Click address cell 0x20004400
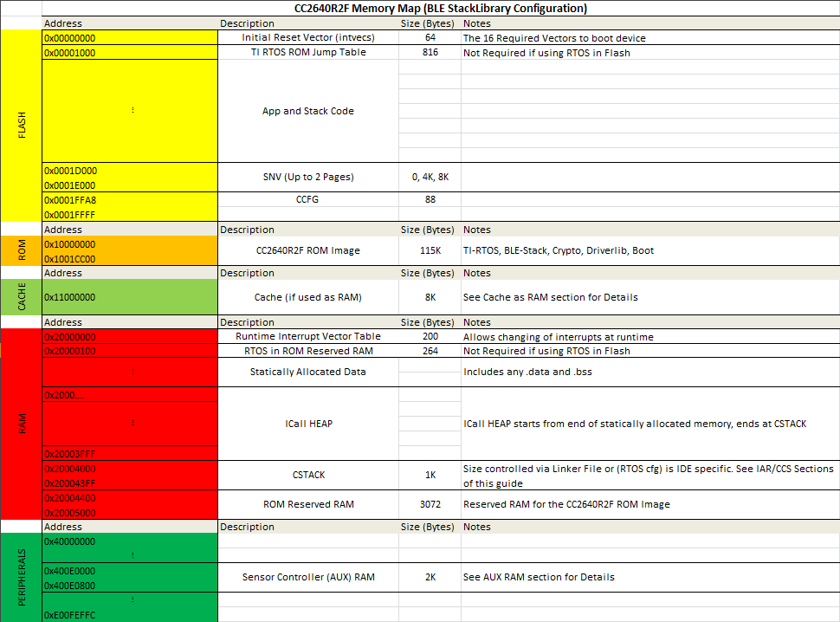840x622 pixels. pos(130,498)
